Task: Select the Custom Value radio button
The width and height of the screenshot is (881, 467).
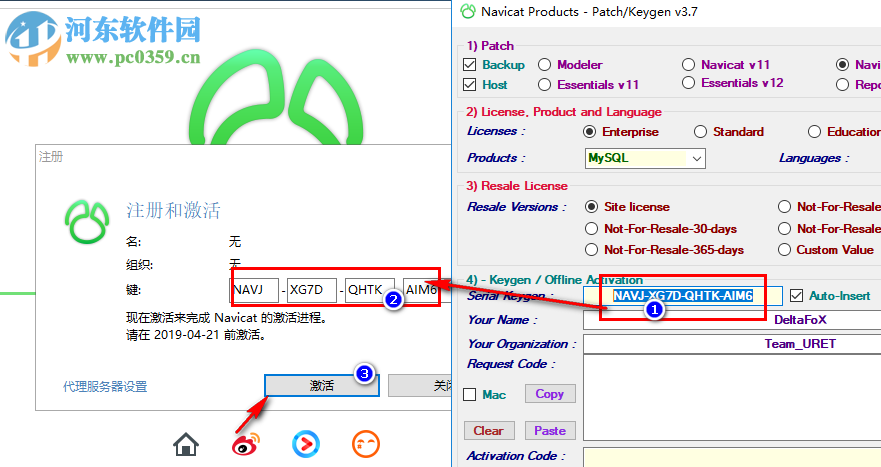Action: pos(784,250)
